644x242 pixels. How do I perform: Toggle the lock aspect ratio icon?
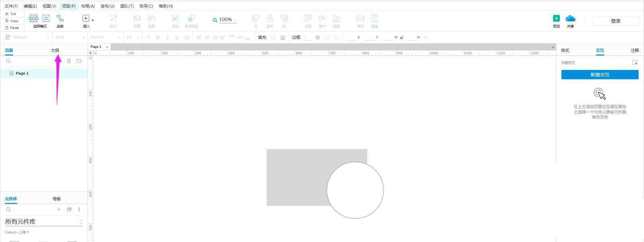[x=402, y=37]
